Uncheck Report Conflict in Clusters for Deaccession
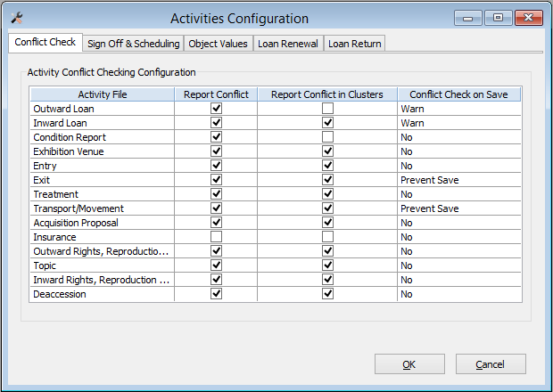The height and width of the screenshot is (392, 553). 327,294
